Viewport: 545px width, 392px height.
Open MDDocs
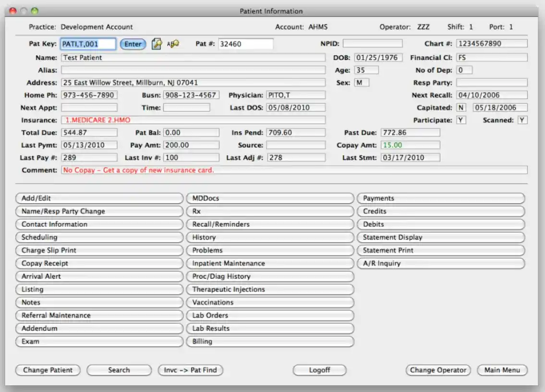[269, 198]
